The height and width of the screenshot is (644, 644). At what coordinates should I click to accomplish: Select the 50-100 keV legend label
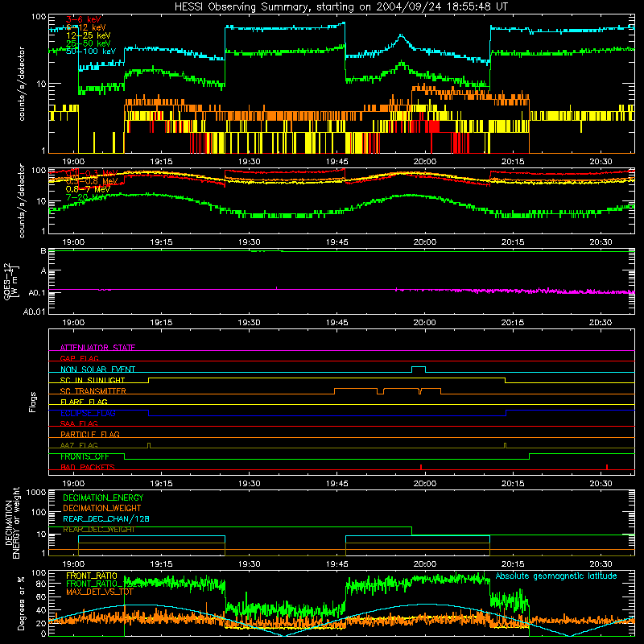(x=91, y=52)
